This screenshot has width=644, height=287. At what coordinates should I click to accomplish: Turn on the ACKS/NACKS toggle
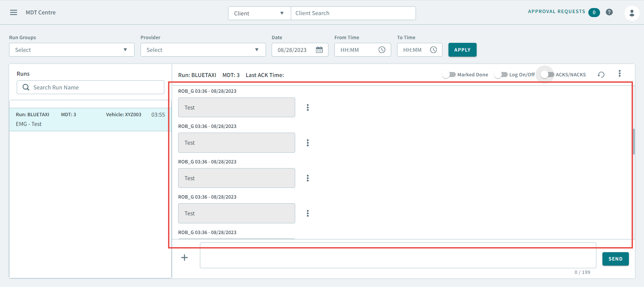tap(547, 75)
